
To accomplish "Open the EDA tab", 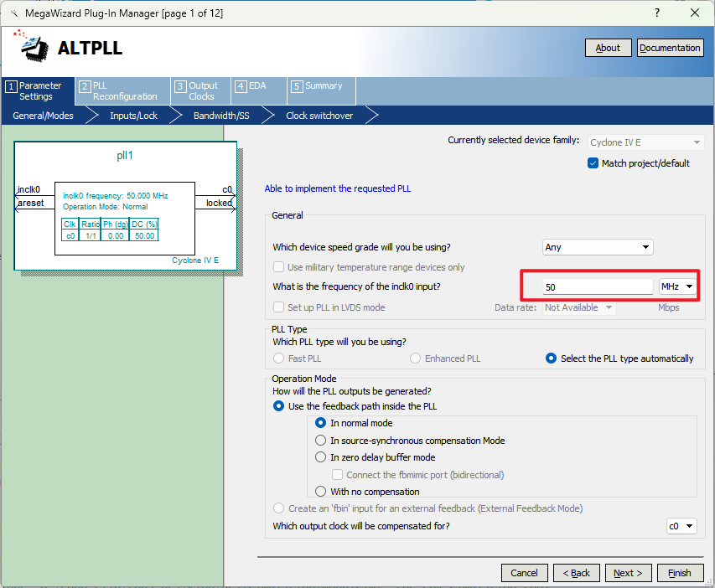I will point(259,91).
